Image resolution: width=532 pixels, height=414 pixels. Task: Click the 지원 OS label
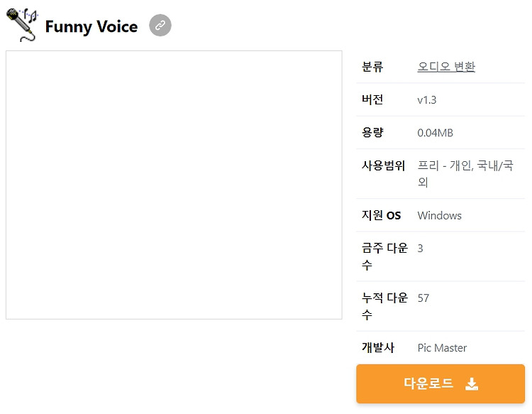pyautogui.click(x=382, y=215)
